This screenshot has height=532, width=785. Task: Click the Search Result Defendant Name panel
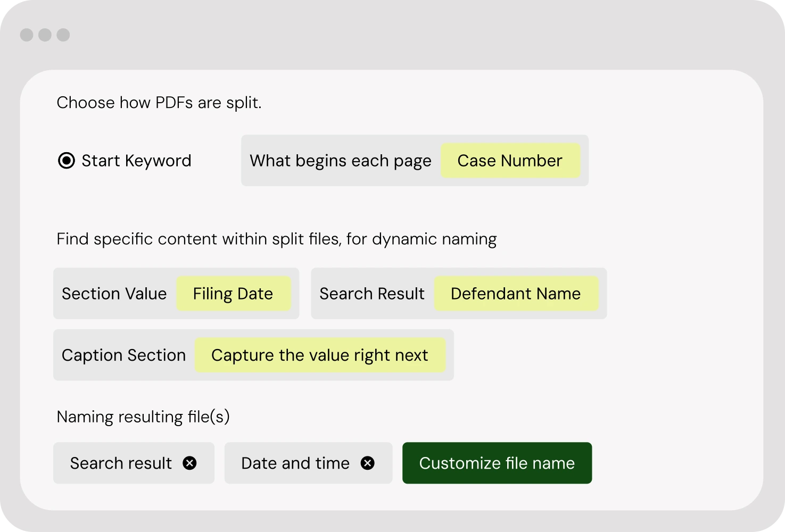pyautogui.click(x=459, y=294)
